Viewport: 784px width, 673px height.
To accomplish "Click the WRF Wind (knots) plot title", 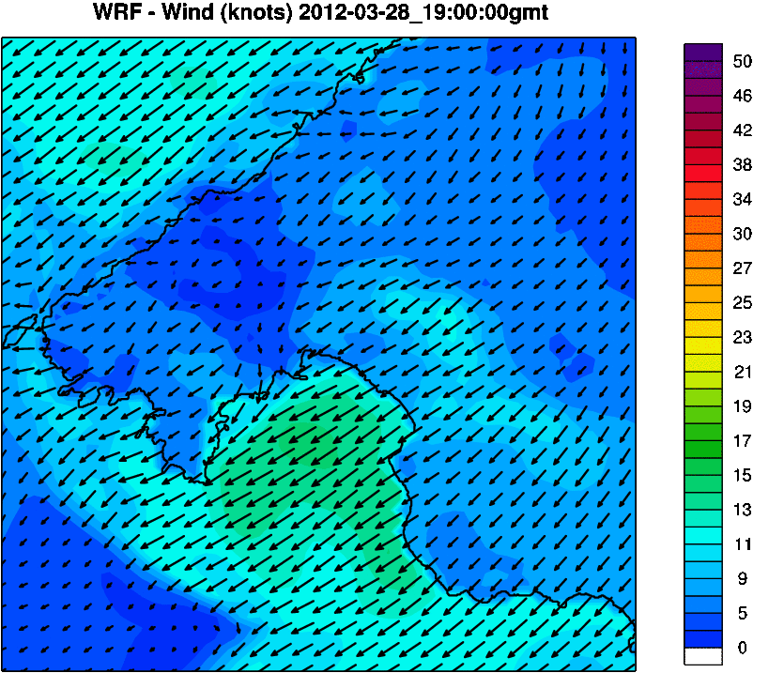I will click(x=320, y=12).
